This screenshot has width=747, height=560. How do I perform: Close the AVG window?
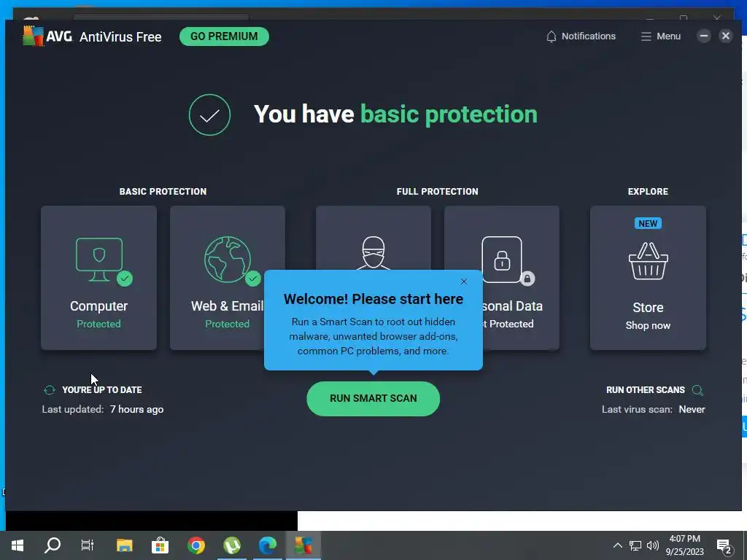pos(726,36)
